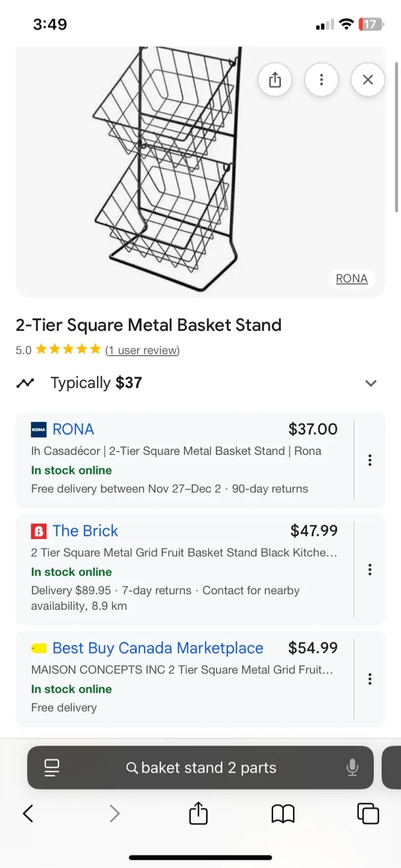401x868 pixels.
Task: Visit The Brick store page
Action: 85,531
